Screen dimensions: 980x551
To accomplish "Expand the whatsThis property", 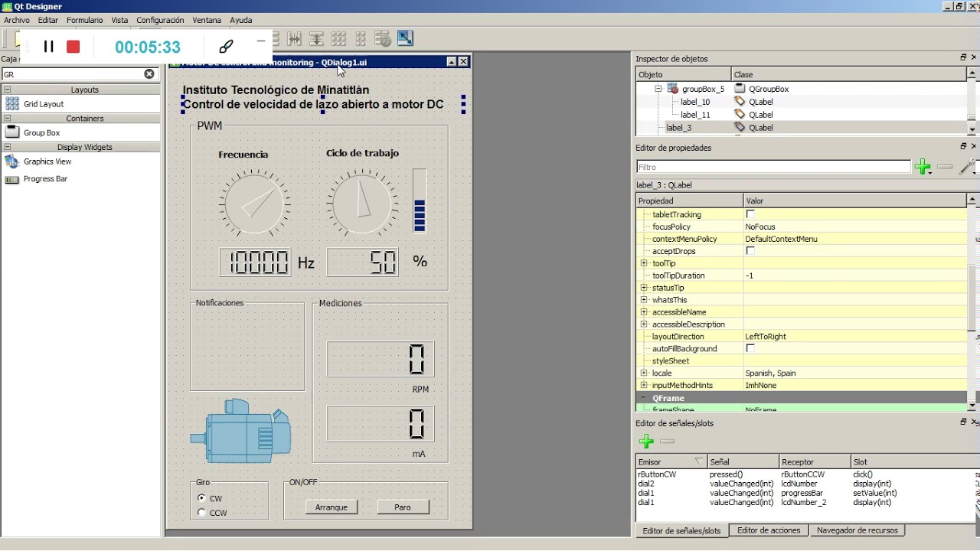I will [x=644, y=300].
